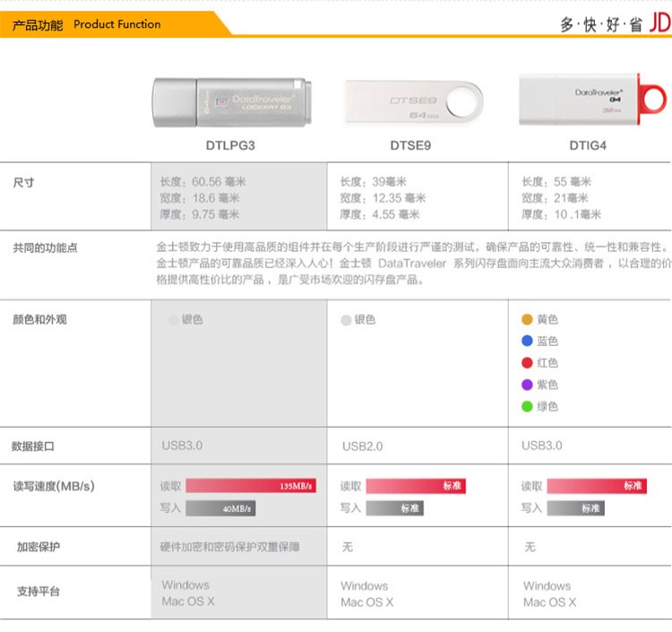Click the '尺寸' row label

(23, 183)
